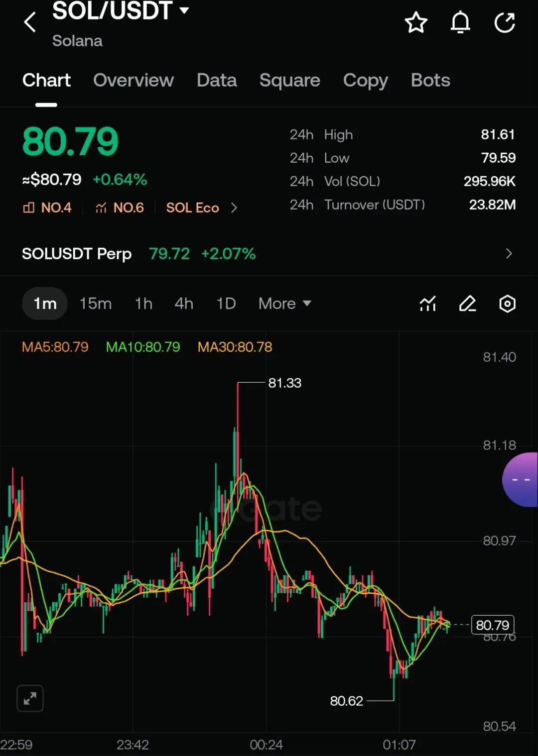
Task: Tap the MA30:80.78 indicator label
Action: click(x=235, y=347)
